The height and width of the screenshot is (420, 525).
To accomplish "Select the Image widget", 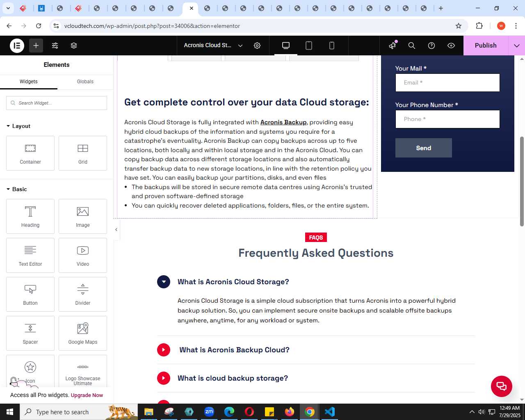I will [x=83, y=217].
